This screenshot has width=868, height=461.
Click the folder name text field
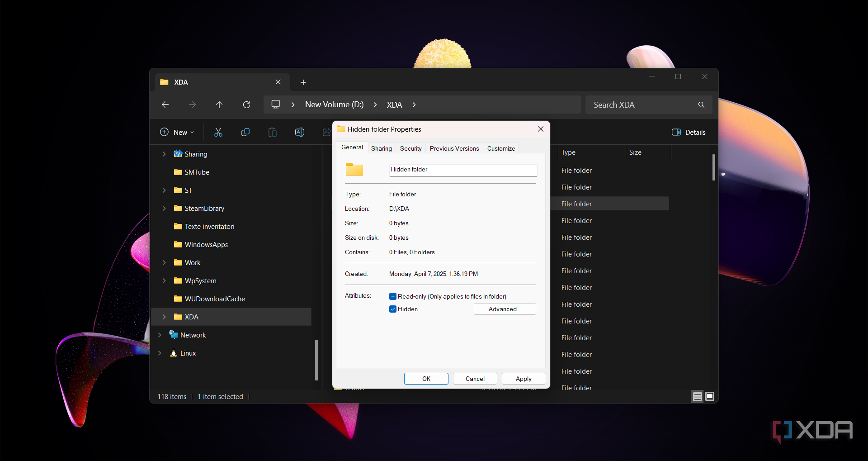463,170
